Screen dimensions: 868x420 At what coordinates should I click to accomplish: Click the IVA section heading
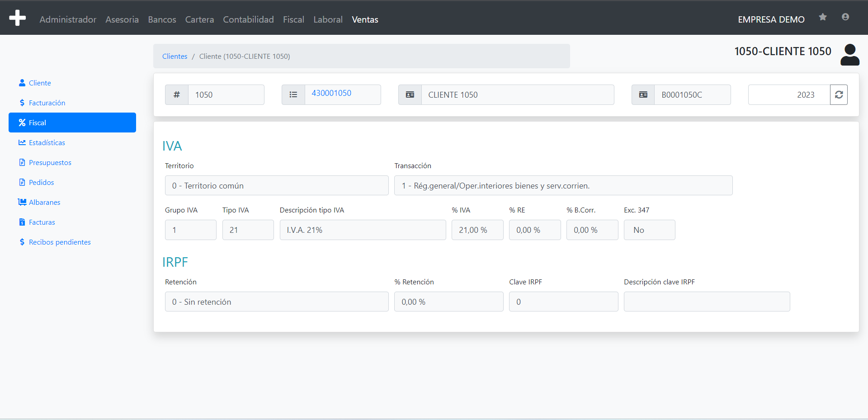pos(172,146)
